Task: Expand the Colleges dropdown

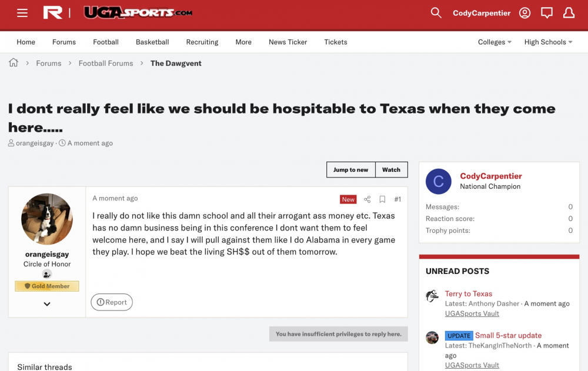Action: 495,42
